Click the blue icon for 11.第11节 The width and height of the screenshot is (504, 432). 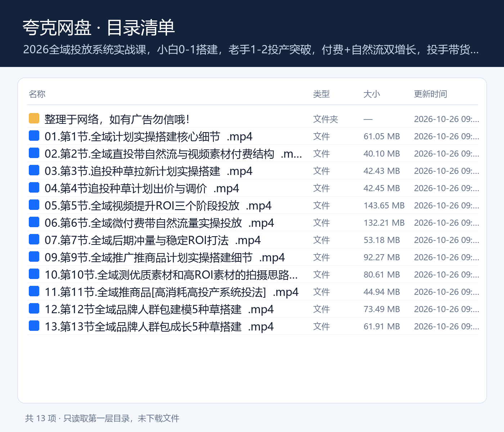pos(34,291)
